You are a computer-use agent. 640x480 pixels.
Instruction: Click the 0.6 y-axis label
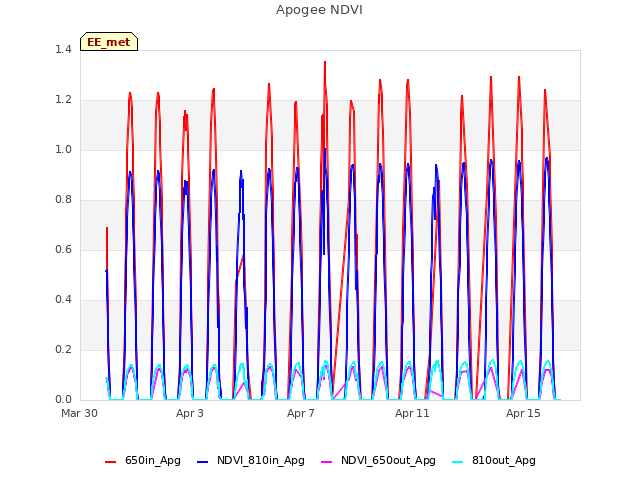(63, 249)
